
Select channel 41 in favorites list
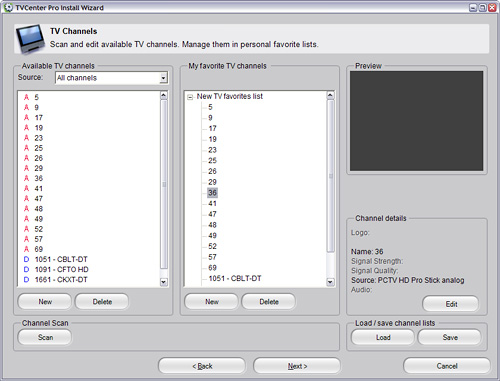(212, 203)
